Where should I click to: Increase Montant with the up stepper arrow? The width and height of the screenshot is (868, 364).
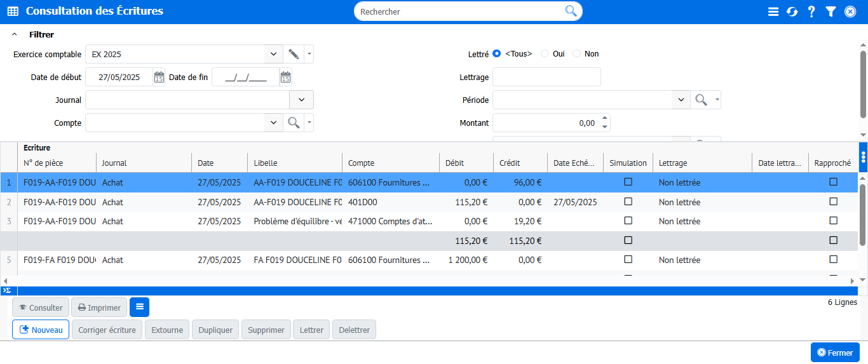605,119
